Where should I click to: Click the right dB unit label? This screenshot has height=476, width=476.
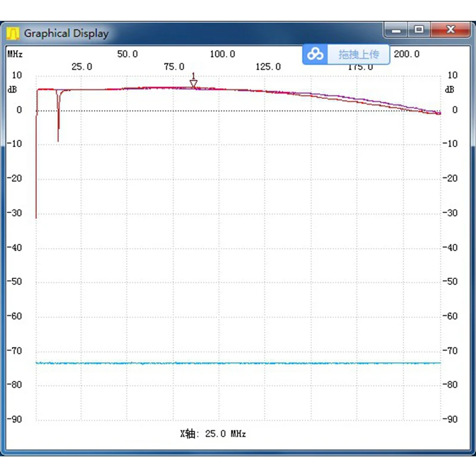[x=450, y=90]
